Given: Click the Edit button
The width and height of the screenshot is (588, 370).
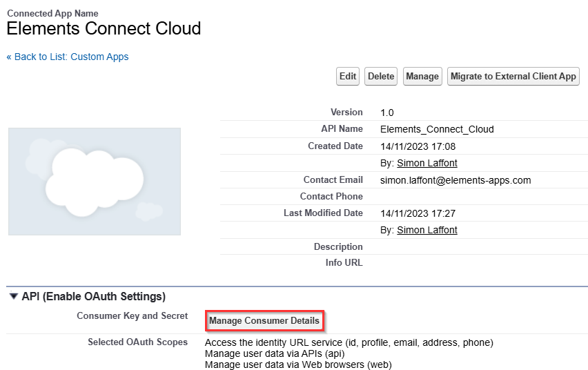Looking at the screenshot, I should pyautogui.click(x=348, y=77).
